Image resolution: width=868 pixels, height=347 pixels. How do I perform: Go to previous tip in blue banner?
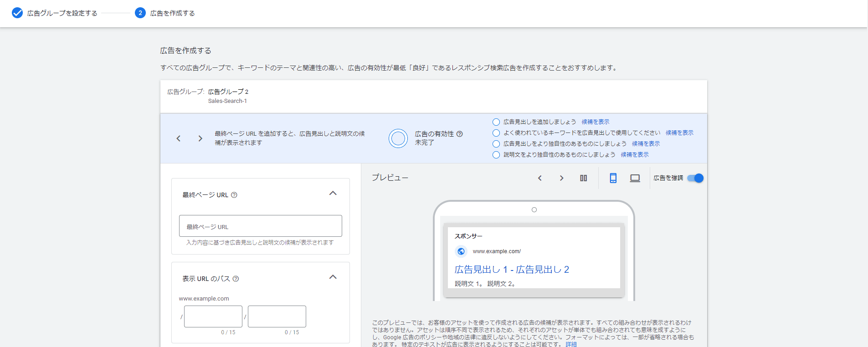point(179,138)
